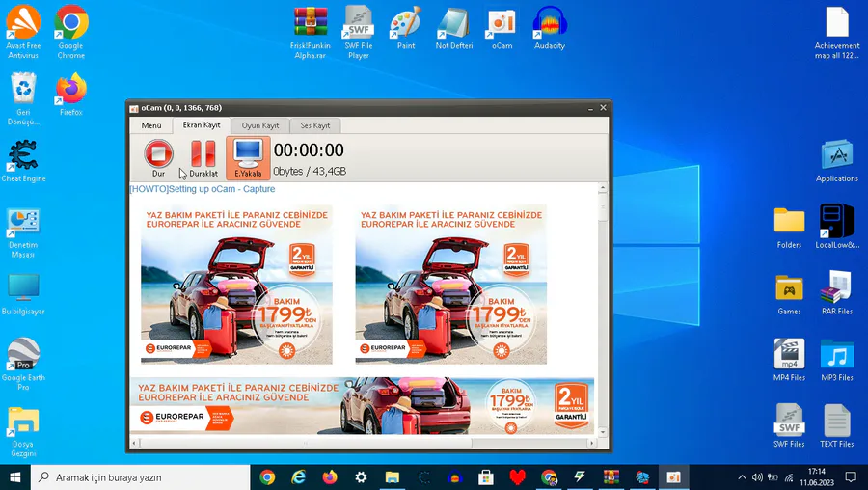Select the Denetim Masası desktop icon
Viewport: 868px width, 490px height.
(x=23, y=233)
